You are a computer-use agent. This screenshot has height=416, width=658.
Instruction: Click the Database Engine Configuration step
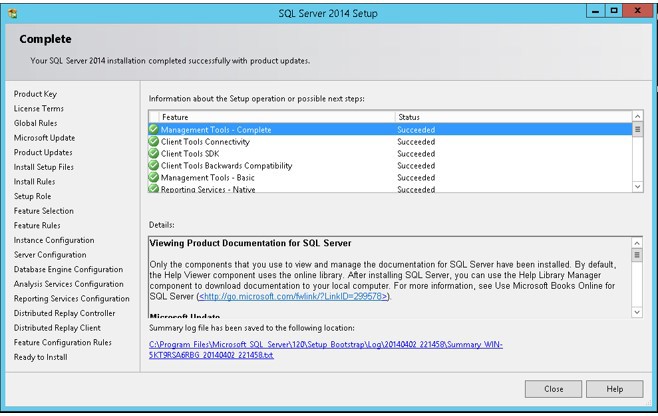pos(68,269)
